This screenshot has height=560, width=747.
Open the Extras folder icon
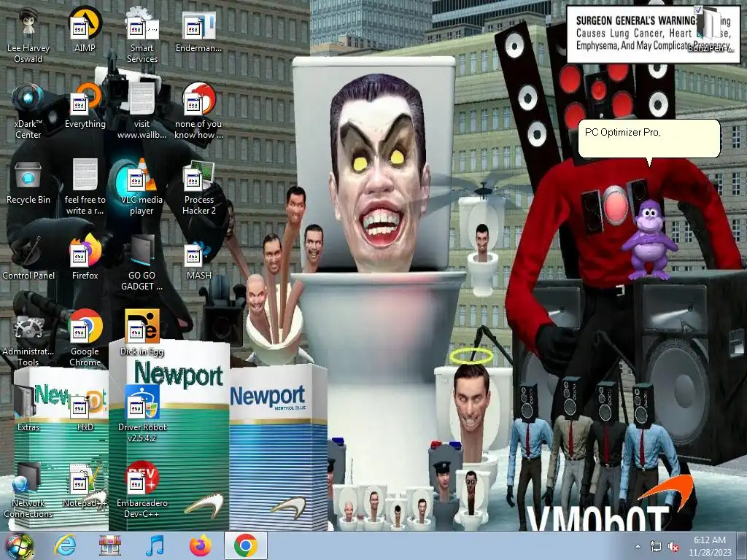tap(28, 410)
